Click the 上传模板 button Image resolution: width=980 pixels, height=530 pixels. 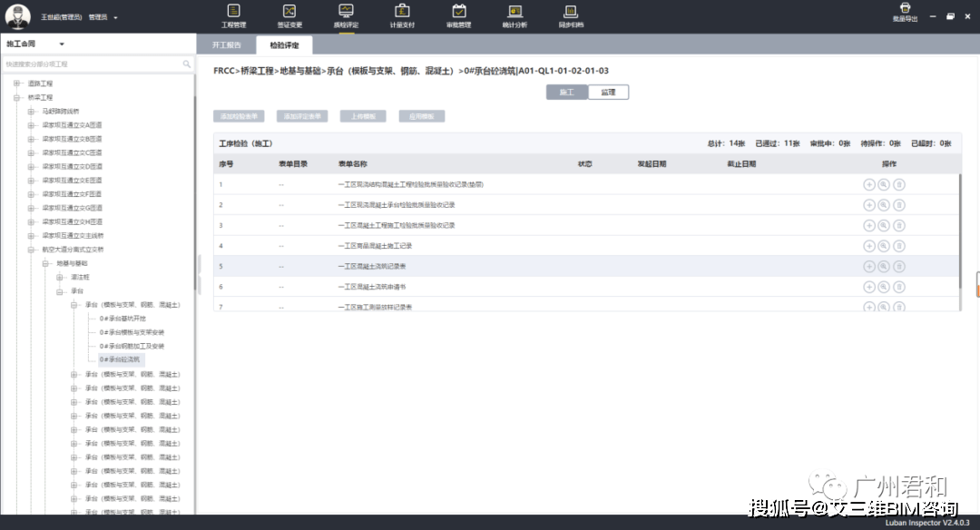363,116
